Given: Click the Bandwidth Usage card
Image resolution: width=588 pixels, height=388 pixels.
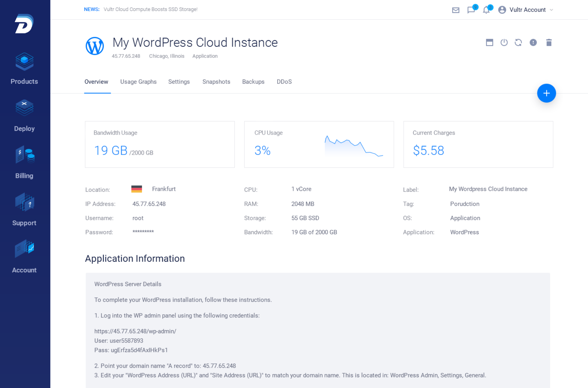Looking at the screenshot, I should (160, 144).
